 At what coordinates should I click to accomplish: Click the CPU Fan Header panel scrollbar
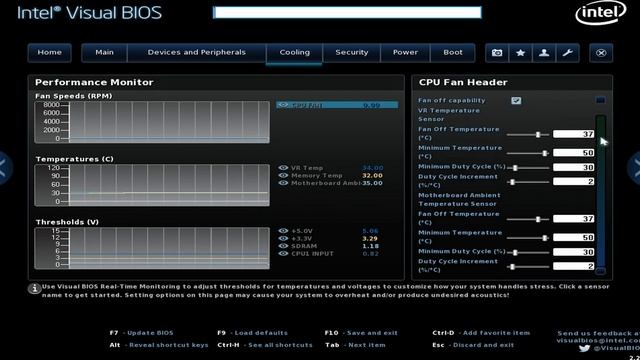point(600,191)
